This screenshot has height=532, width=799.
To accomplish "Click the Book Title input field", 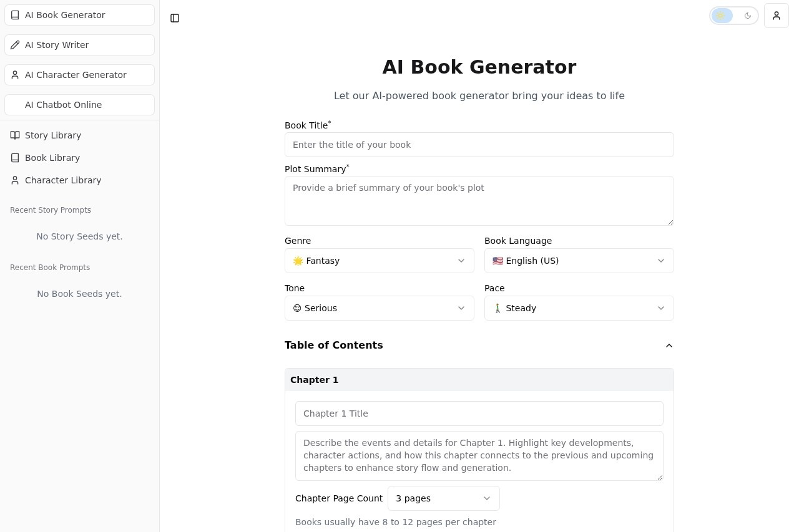I will click(x=479, y=145).
